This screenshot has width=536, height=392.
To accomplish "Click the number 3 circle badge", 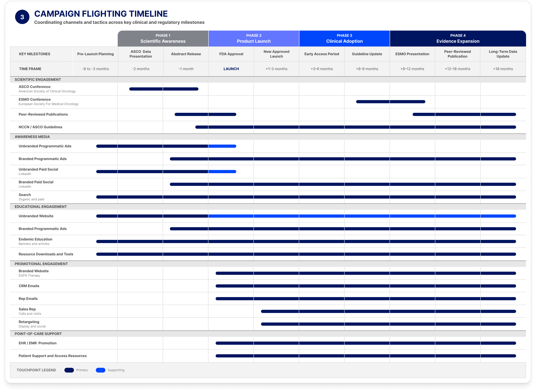I will [x=22, y=17].
